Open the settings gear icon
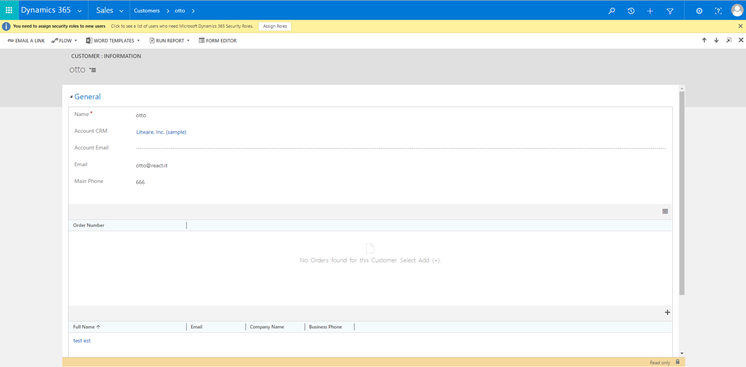Image resolution: width=746 pixels, height=367 pixels. 699,10
